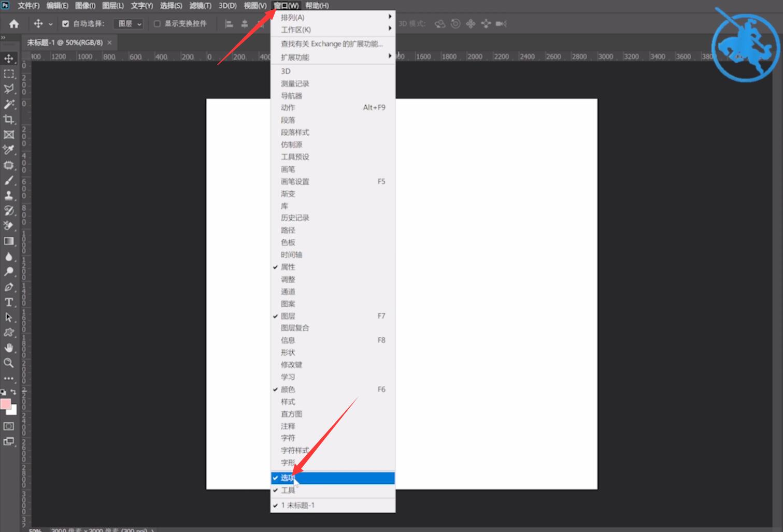This screenshot has height=532, width=783.
Task: Open the 编辑(E) menu
Action: coord(57,6)
